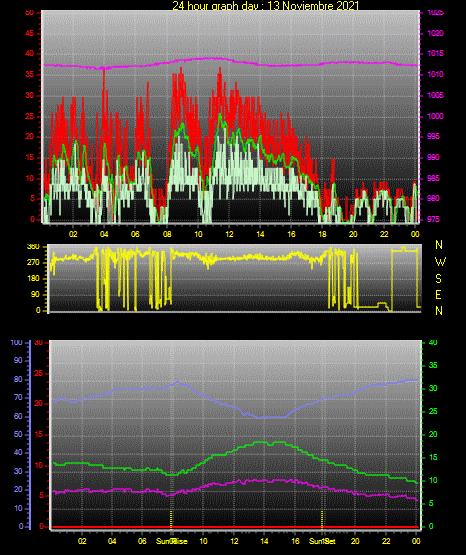Click the Sunrise marker on the time axis
The image size is (466, 555).
[172, 541]
